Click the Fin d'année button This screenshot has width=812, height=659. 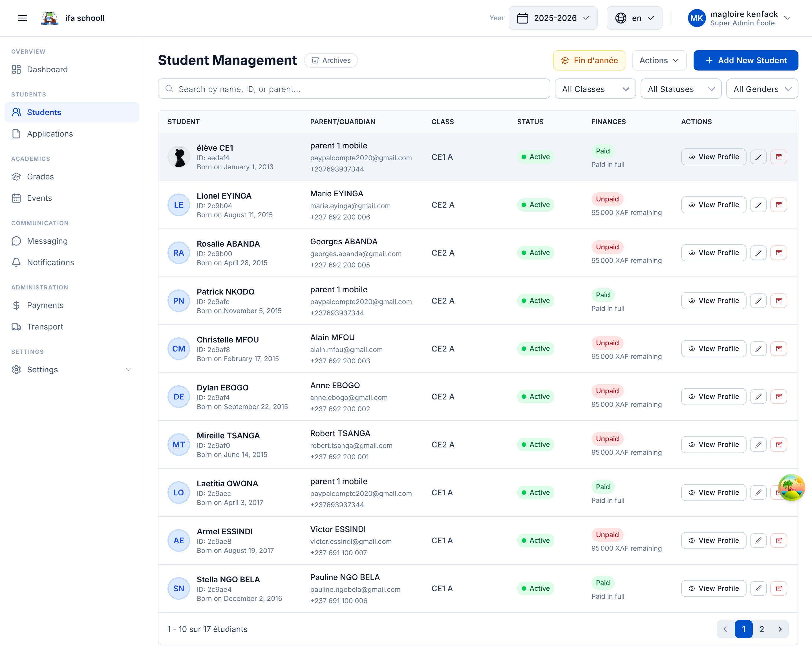pyautogui.click(x=589, y=60)
